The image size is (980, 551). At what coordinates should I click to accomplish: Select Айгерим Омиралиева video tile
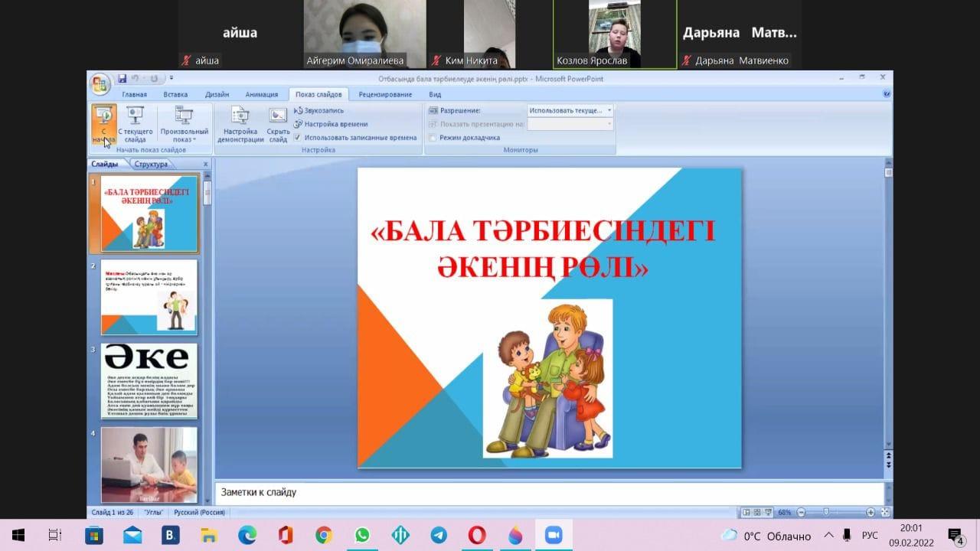tap(364, 34)
